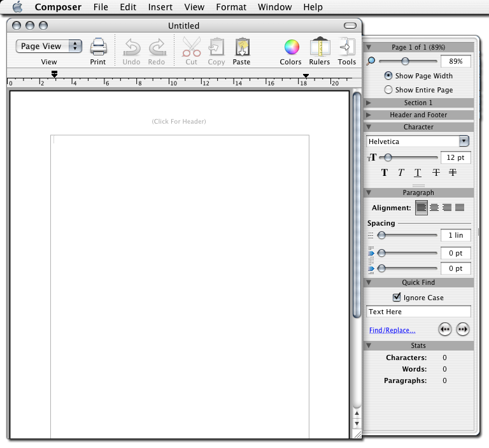This screenshot has width=489, height=448.
Task: Set alignment to justified
Action: 460,207
